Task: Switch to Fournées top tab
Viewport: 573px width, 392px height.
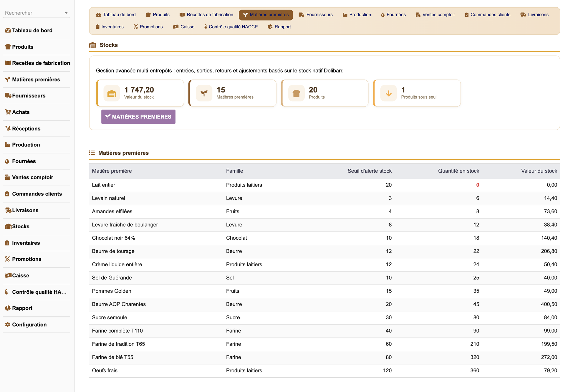Action: pyautogui.click(x=393, y=15)
